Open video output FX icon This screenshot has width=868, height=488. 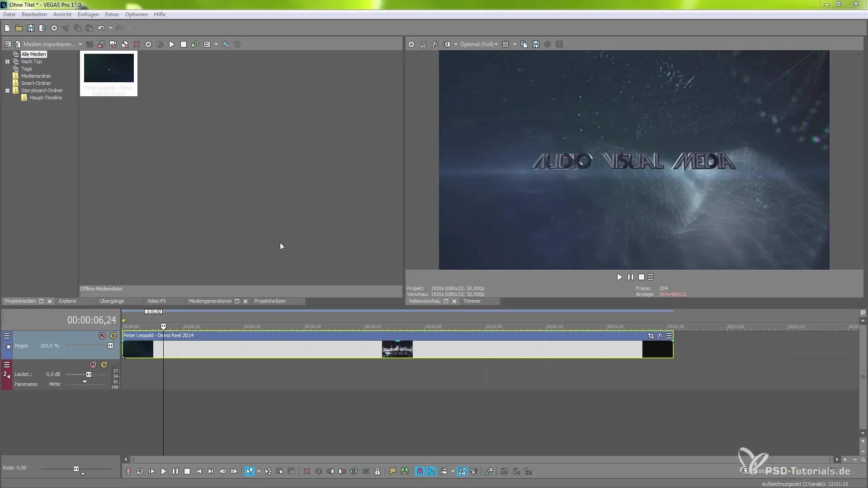[435, 44]
